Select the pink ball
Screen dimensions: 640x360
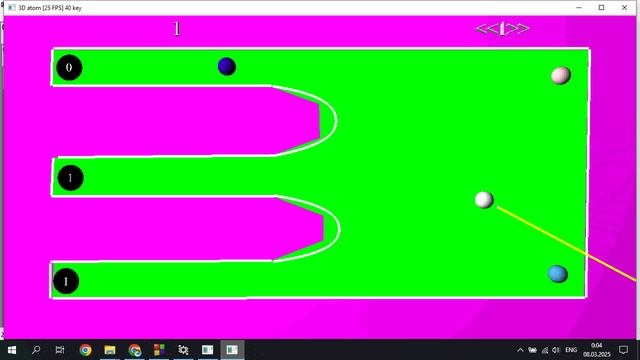pos(561,76)
